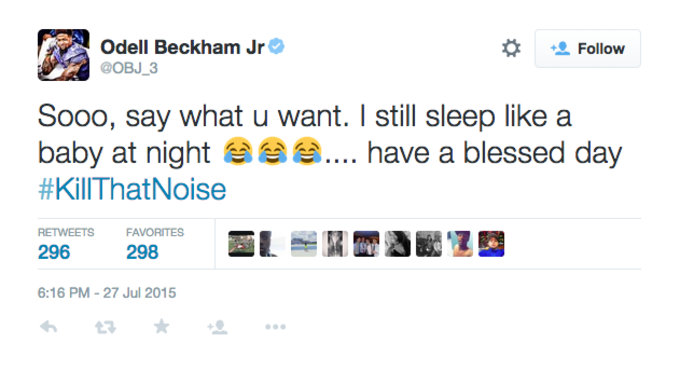Click the beach photo avatar thumbnail

click(304, 244)
